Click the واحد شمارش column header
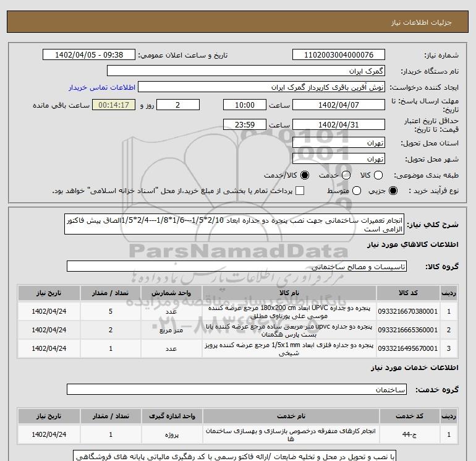Viewport: 476px width, 461px height. tap(171, 293)
